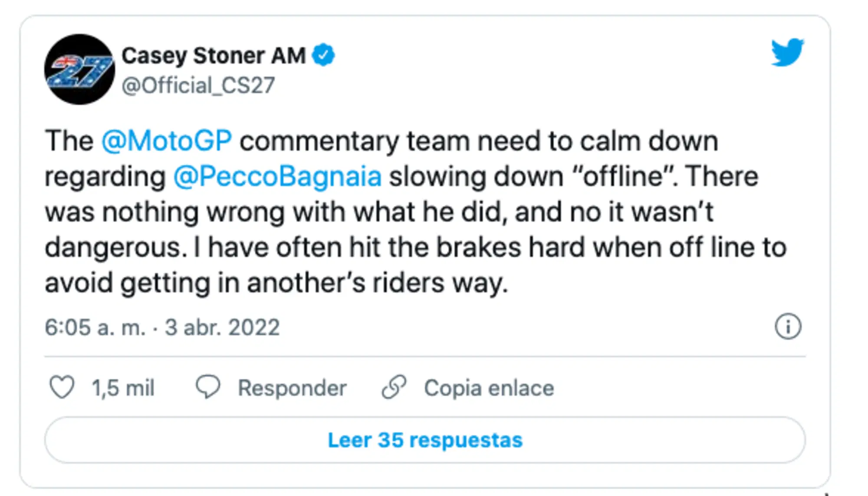Click the tweet's last line ending "riders way"

[x=276, y=283]
